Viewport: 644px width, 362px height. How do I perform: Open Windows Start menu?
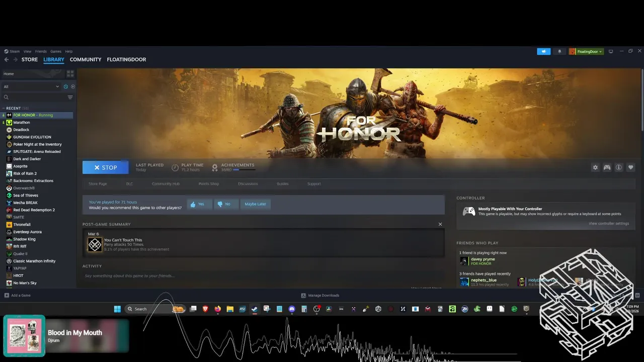coord(117,309)
